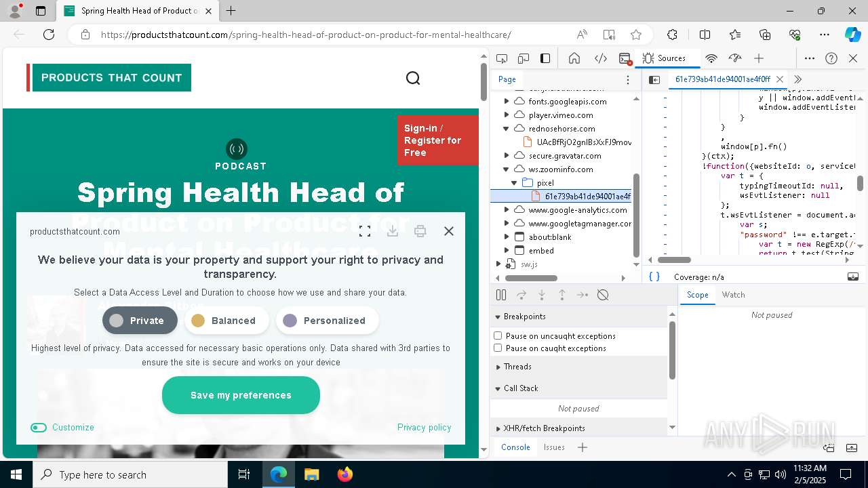Deactivate breakpoints icon
868x488 pixels.
[x=603, y=295]
